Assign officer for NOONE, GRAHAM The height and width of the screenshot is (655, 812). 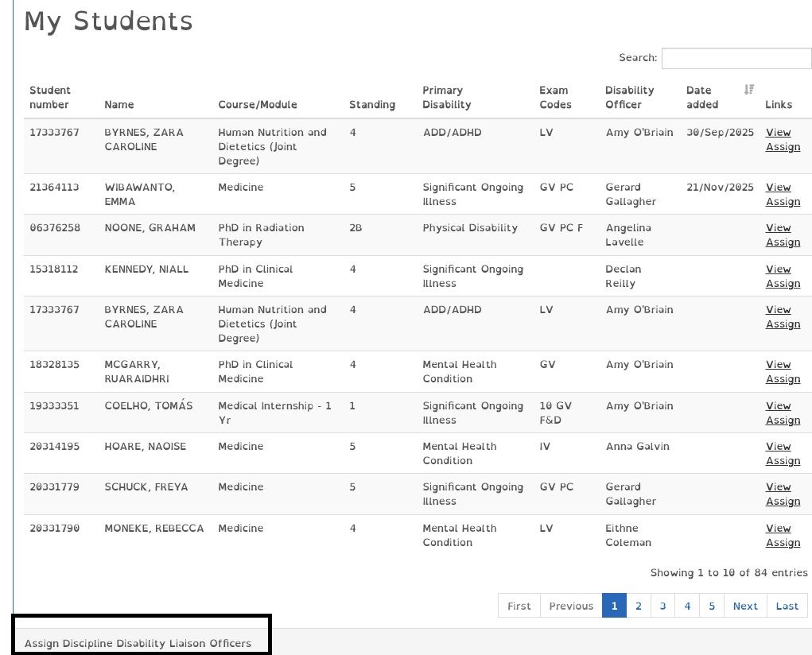point(783,242)
